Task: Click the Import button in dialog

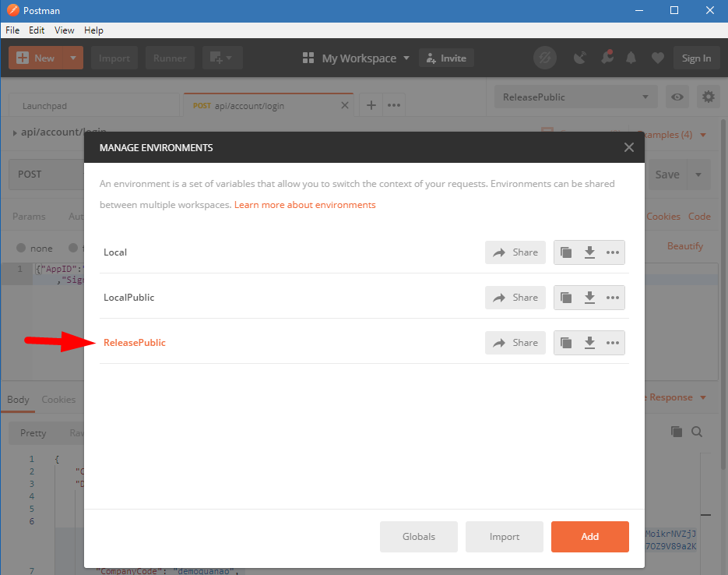Action: (x=505, y=537)
